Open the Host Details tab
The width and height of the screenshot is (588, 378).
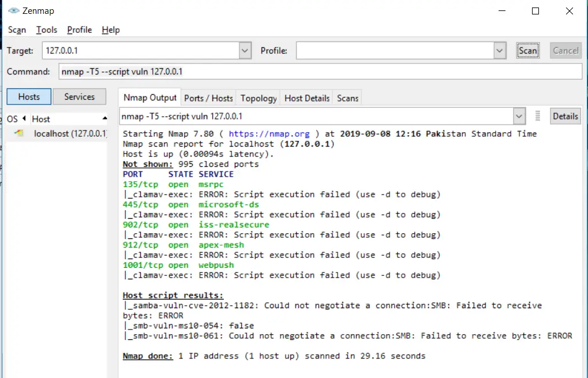pos(307,98)
